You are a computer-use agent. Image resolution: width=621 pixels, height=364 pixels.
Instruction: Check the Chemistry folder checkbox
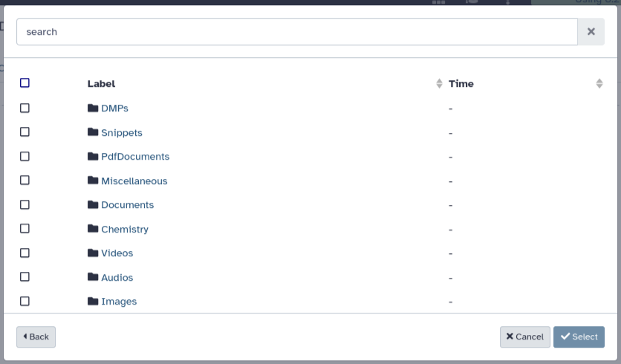[x=25, y=229]
